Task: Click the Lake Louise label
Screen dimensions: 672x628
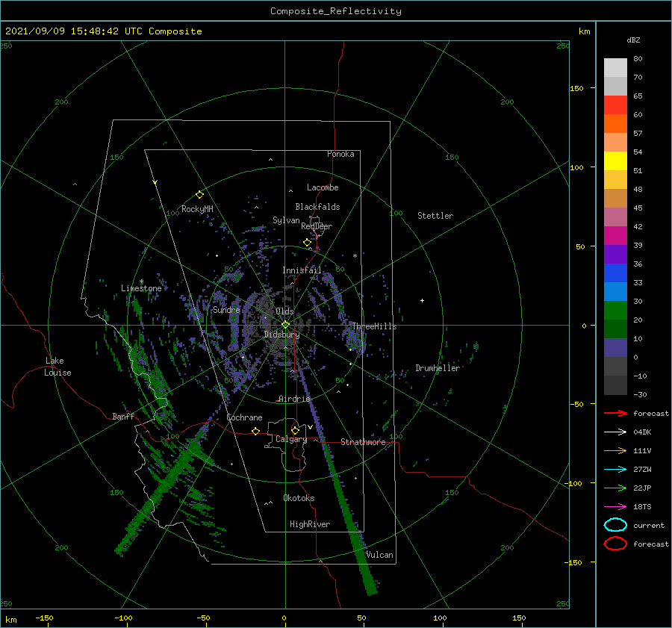Action: 57,367
